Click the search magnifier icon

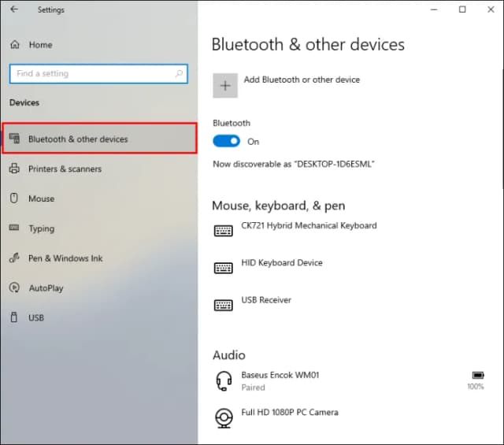tap(180, 74)
